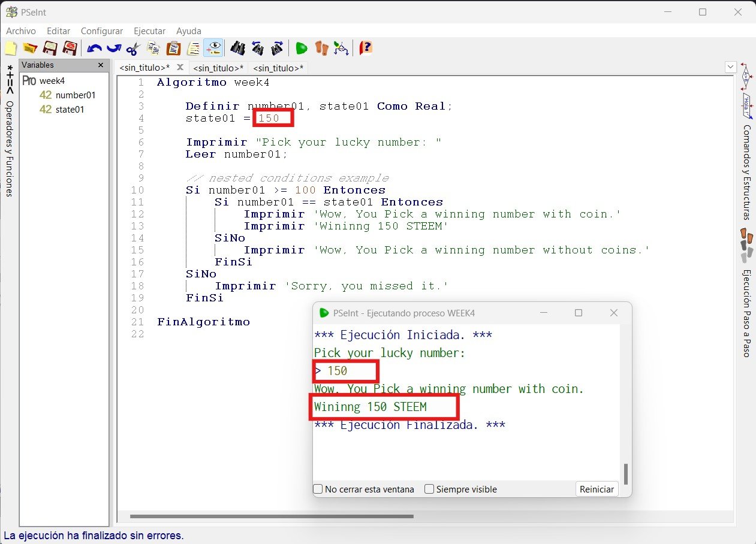Open the Configurar menu

pyautogui.click(x=102, y=31)
